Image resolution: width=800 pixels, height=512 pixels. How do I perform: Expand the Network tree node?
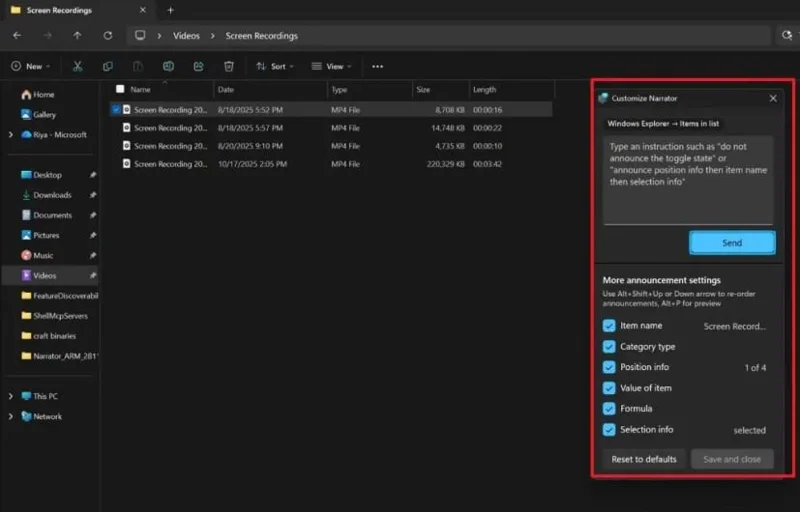pos(11,417)
